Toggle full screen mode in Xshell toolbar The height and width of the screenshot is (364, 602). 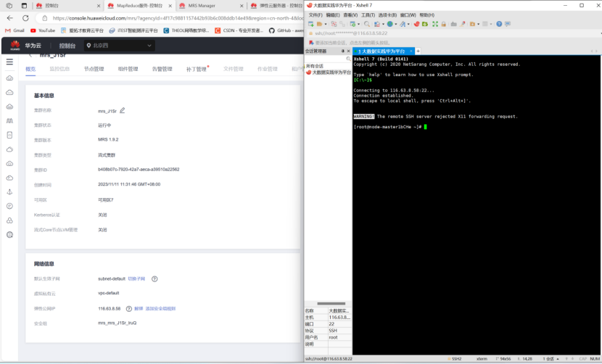tap(435, 24)
